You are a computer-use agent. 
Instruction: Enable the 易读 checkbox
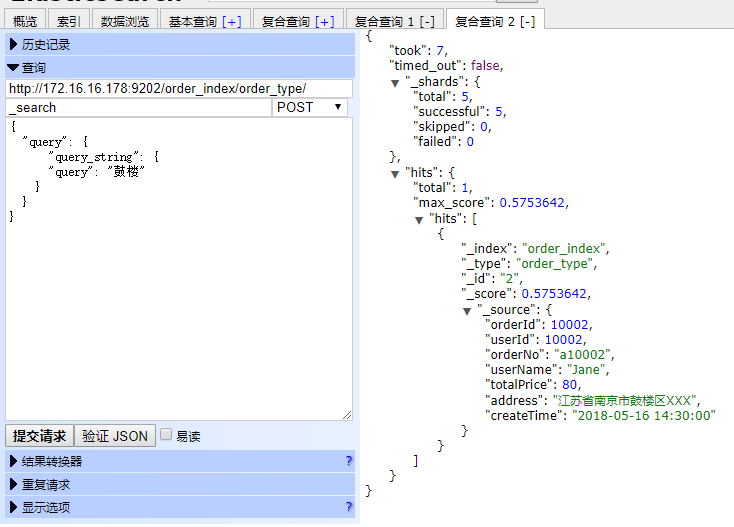(x=167, y=435)
